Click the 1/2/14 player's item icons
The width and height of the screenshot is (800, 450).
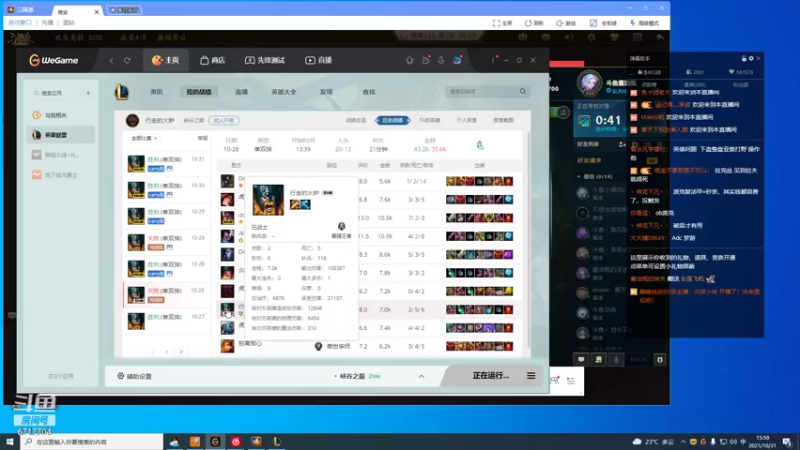coord(479,181)
